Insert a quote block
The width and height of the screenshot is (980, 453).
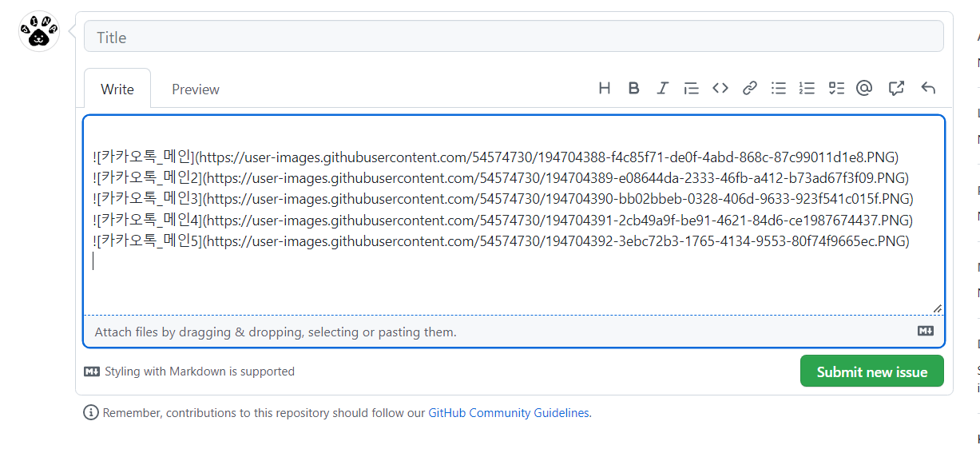692,89
